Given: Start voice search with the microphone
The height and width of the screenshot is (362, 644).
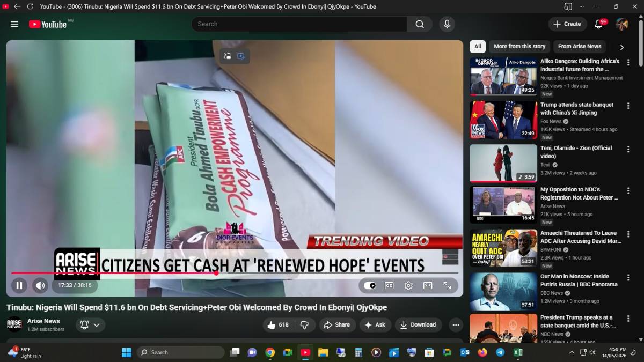Looking at the screenshot, I should tap(447, 24).
